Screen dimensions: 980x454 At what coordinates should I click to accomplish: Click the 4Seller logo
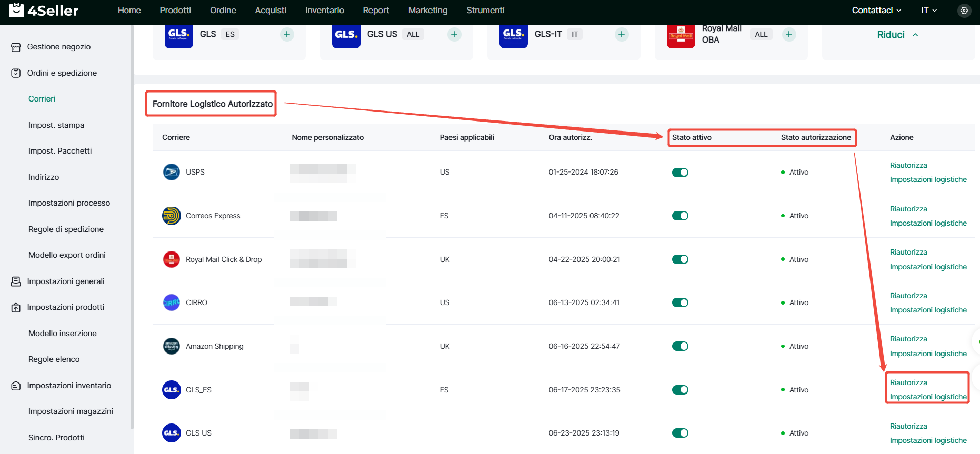(44, 11)
